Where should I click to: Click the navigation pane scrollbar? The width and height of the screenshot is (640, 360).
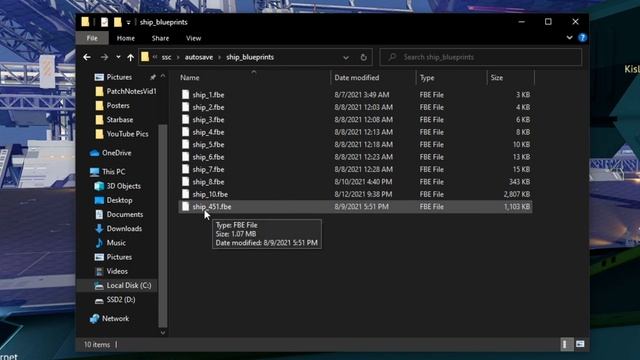(x=163, y=226)
